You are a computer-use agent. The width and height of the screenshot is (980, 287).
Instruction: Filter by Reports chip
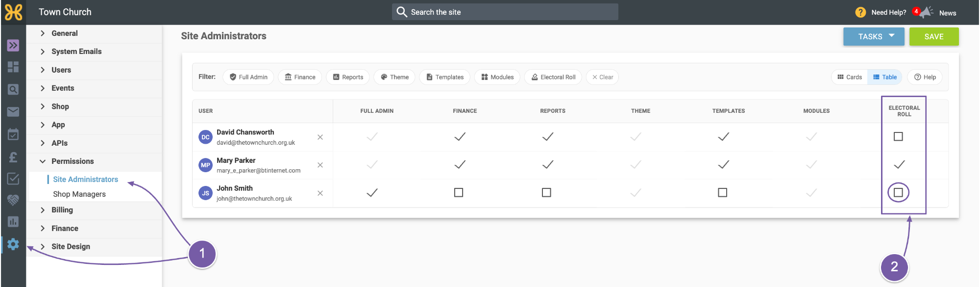point(348,77)
